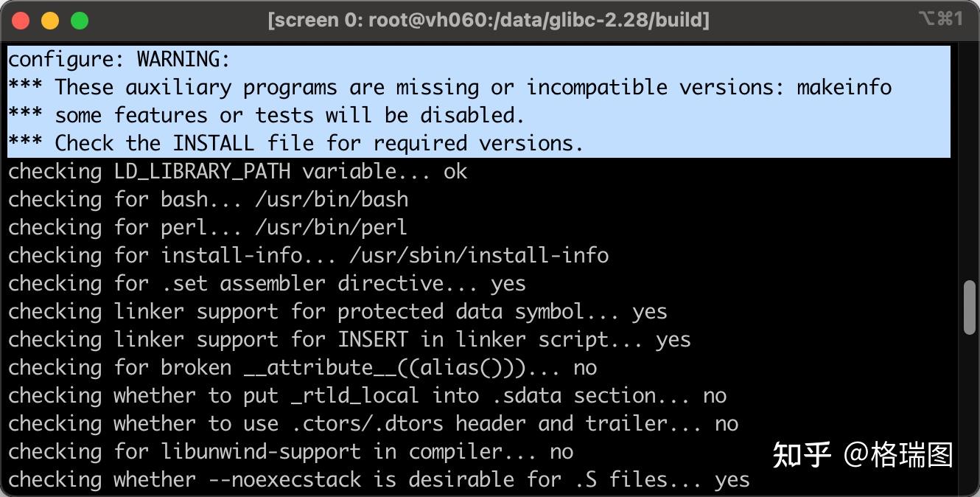Image resolution: width=980 pixels, height=497 pixels.
Task: Click the window title showing glibc-2.28/build path
Action: pyautogui.click(x=489, y=20)
